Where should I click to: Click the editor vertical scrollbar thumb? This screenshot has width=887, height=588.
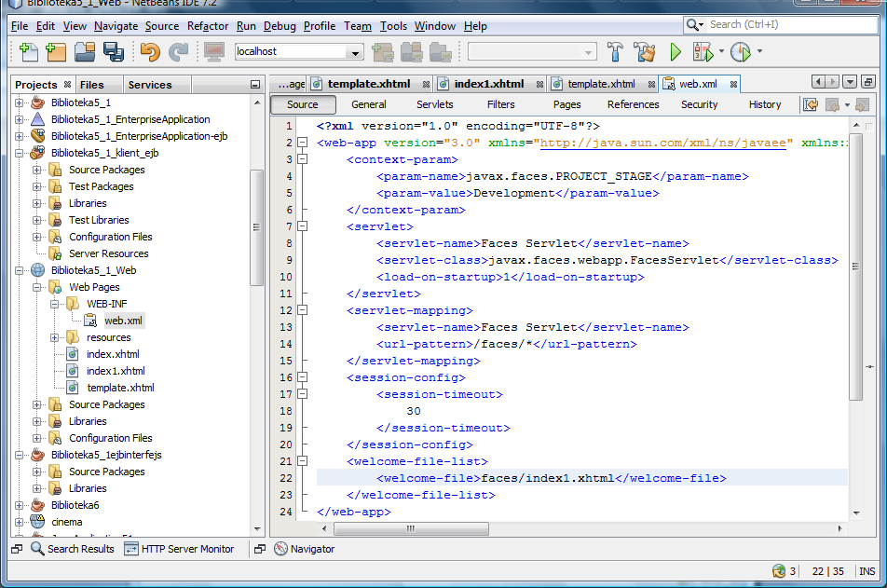[x=856, y=267]
